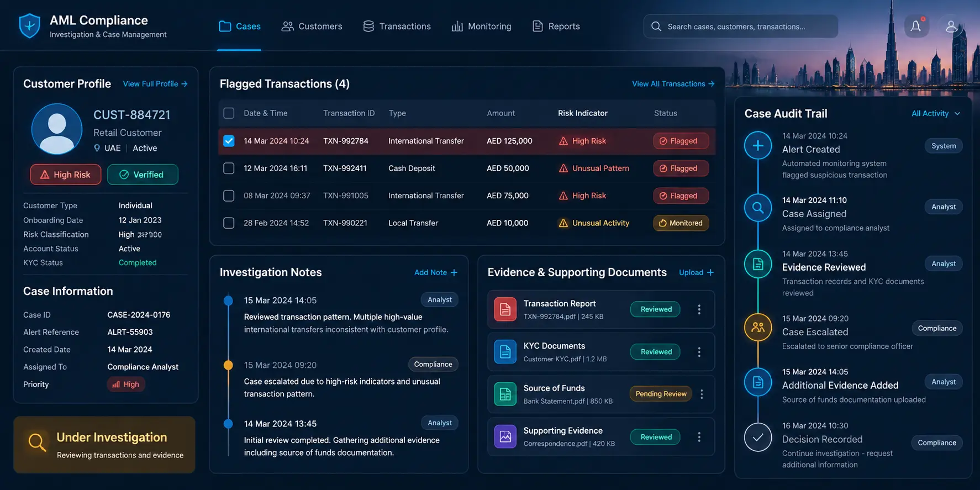Viewport: 980px width, 490px height.
Task: Click the Decision Recorded checkmark icon
Action: (x=758, y=437)
